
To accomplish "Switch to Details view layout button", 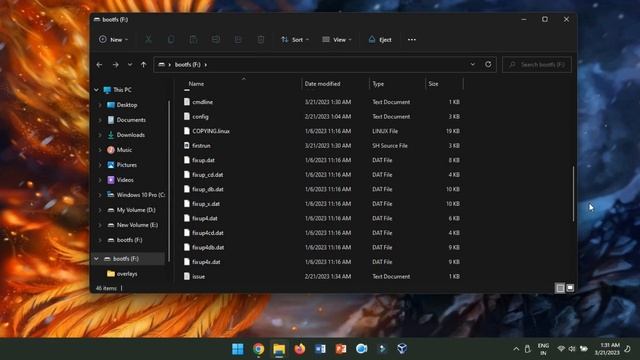I will (x=560, y=288).
